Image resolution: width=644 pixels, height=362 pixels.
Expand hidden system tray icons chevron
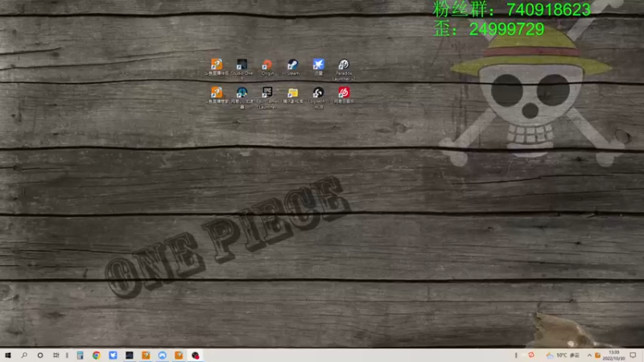coord(589,356)
